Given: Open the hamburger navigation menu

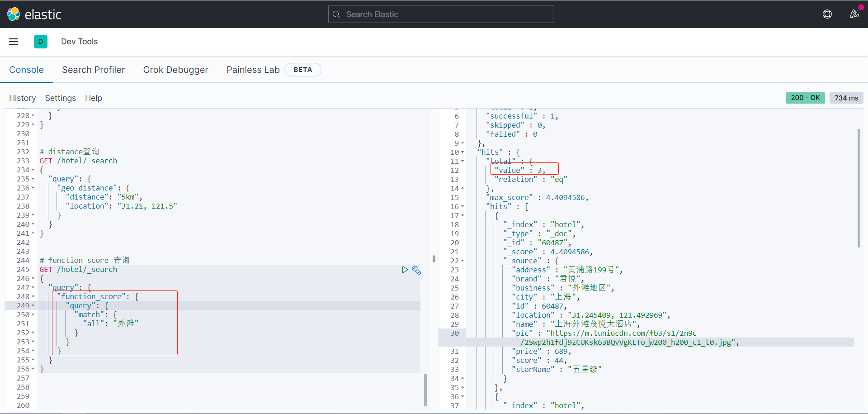Looking at the screenshot, I should pyautogui.click(x=14, y=42).
